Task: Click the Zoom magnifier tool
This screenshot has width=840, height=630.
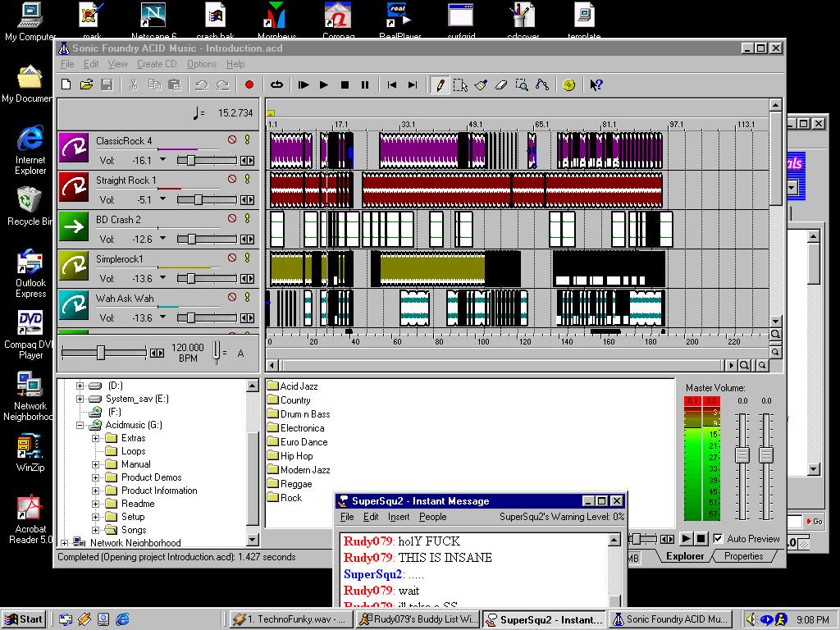Action: tap(522, 84)
